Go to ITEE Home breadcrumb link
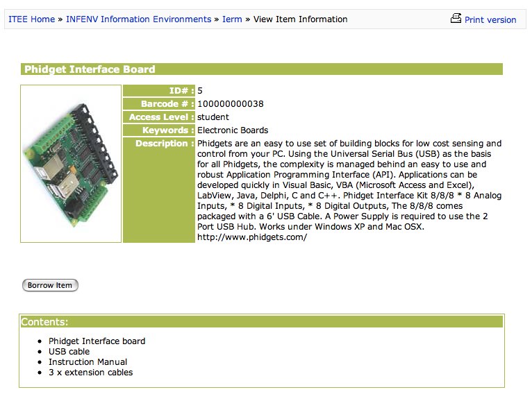 pyautogui.click(x=31, y=19)
